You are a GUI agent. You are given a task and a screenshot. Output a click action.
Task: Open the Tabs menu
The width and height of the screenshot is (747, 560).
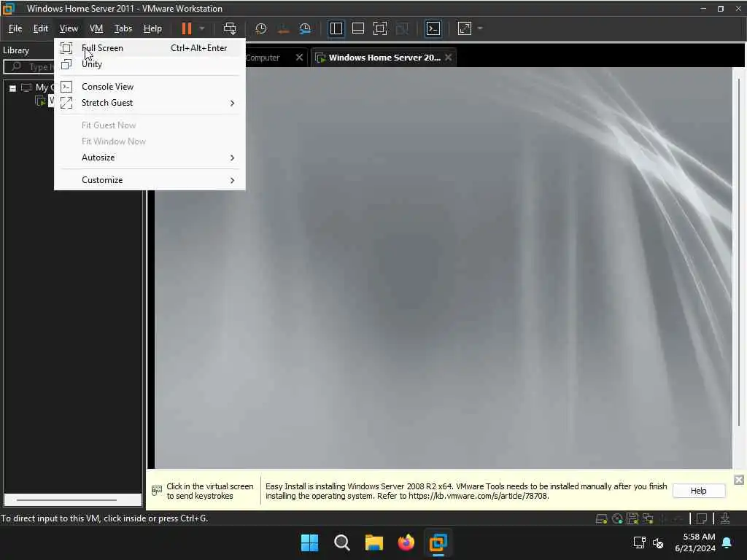pos(123,28)
